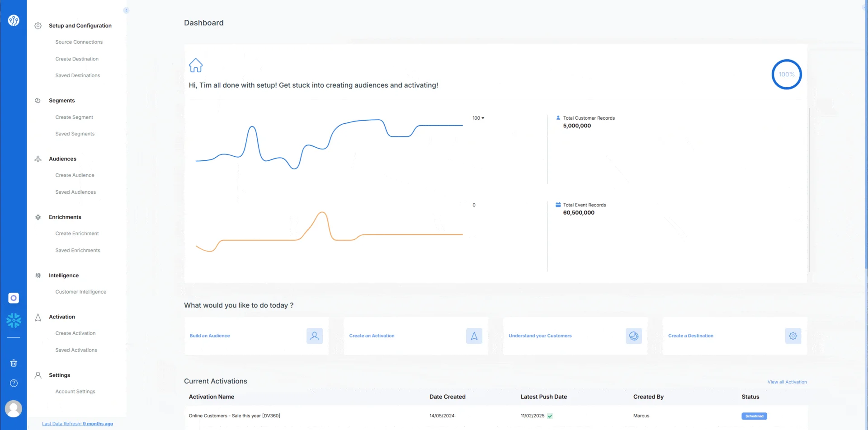Click the Dashboard page title
The height and width of the screenshot is (430, 868).
click(204, 23)
